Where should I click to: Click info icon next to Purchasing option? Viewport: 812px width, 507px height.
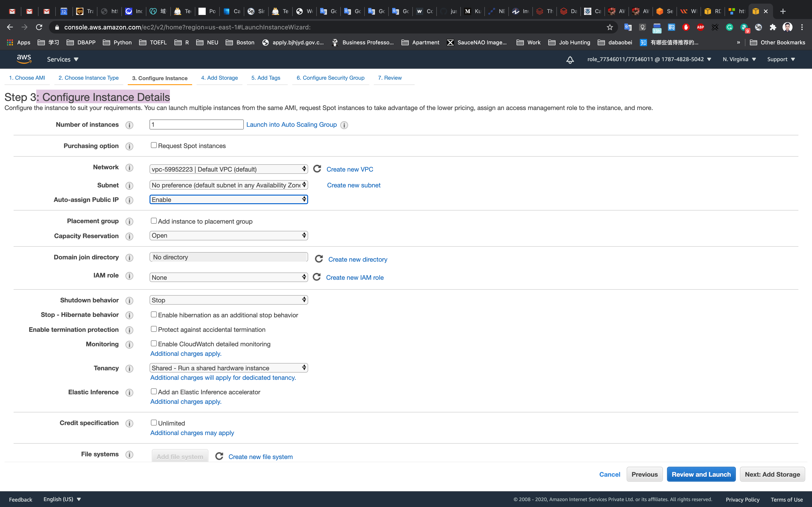point(129,146)
